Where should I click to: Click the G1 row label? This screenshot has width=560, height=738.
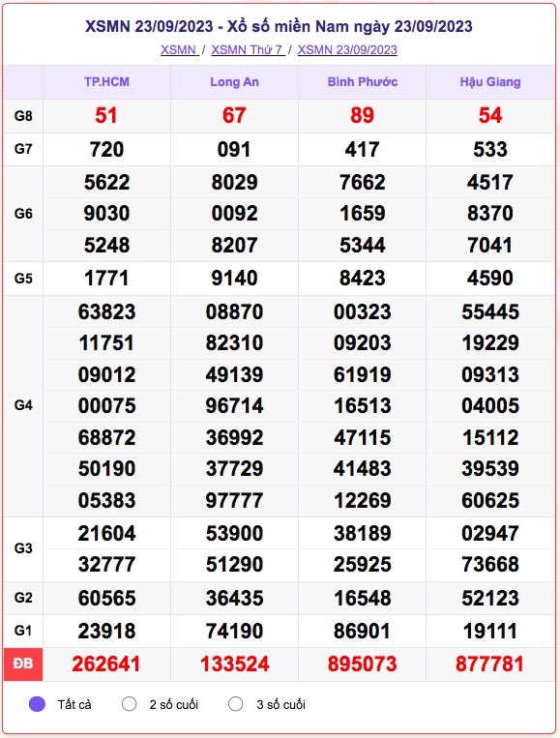(x=23, y=631)
